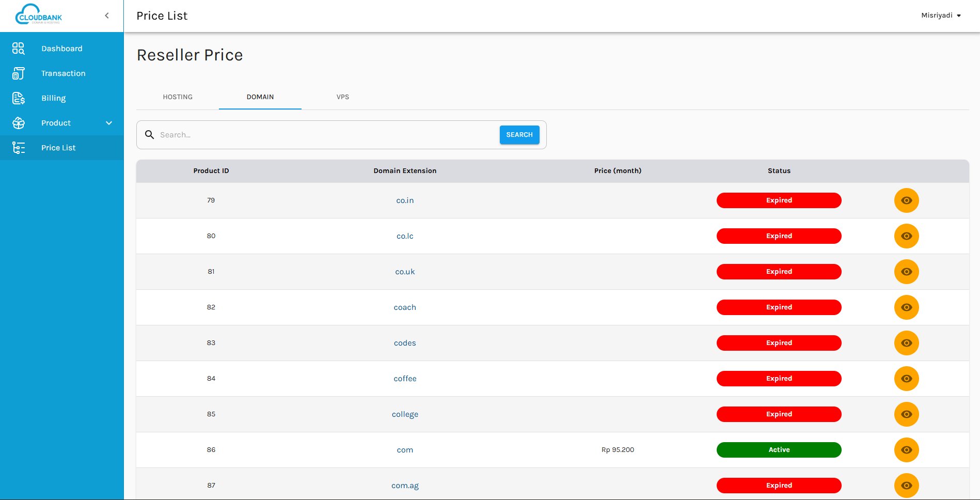Focus the Search text field
This screenshot has width=980, height=500.
(x=325, y=135)
